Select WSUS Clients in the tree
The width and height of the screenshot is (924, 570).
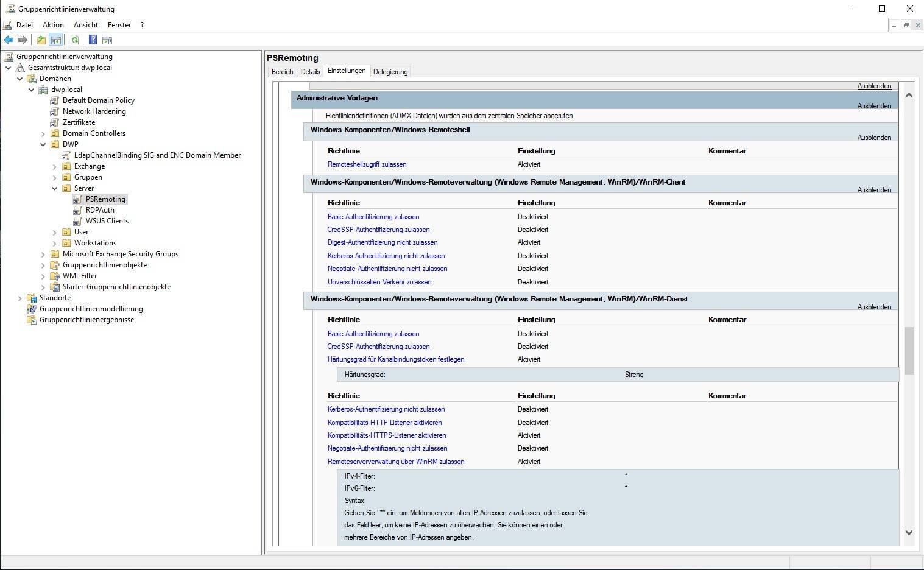[x=107, y=221]
